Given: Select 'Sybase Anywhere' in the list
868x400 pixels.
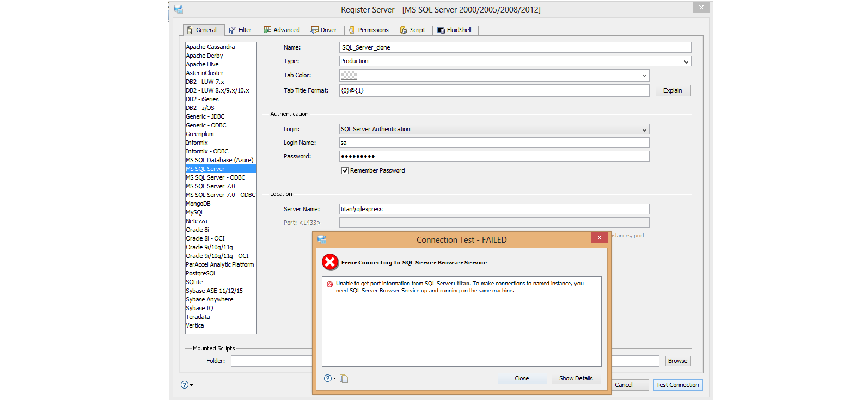Looking at the screenshot, I should click(221, 299).
